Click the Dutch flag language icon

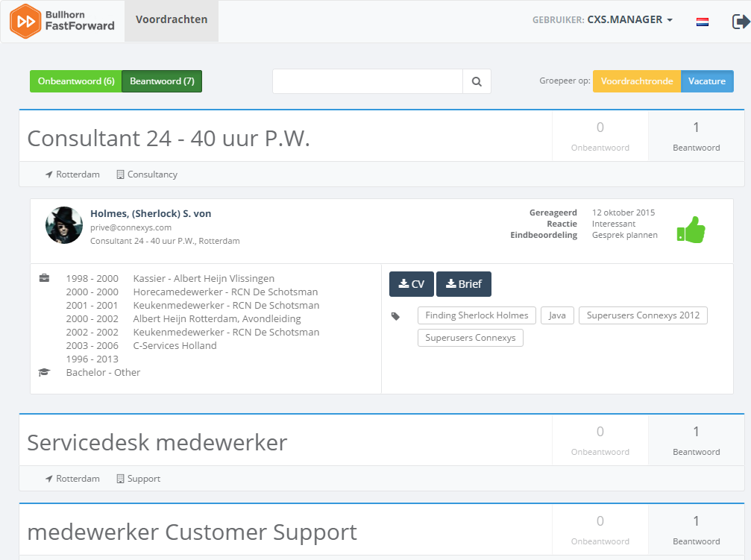[702, 22]
